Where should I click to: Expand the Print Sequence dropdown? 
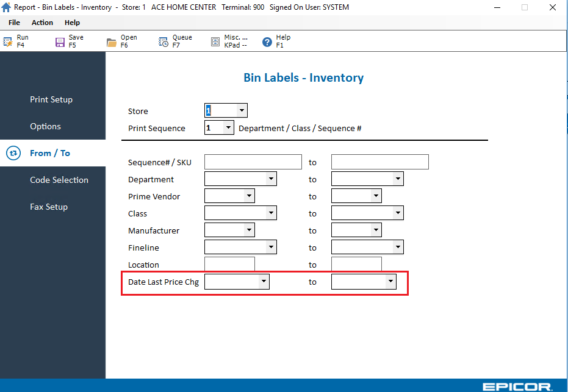[x=228, y=128]
